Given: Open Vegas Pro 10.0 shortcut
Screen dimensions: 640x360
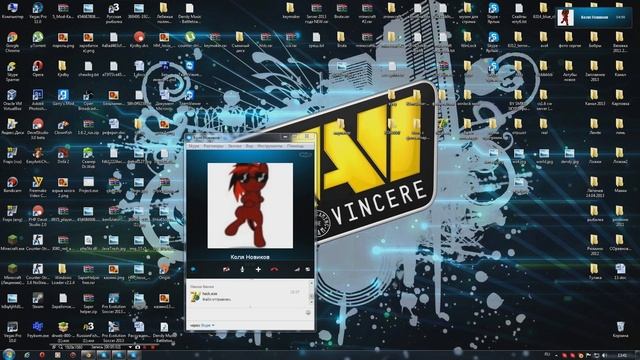Looking at the screenshot, I should point(12,331).
